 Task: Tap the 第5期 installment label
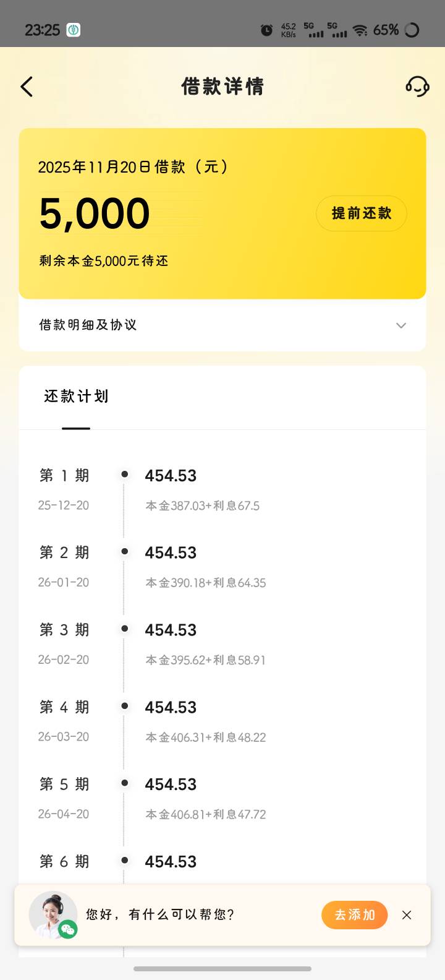click(64, 784)
